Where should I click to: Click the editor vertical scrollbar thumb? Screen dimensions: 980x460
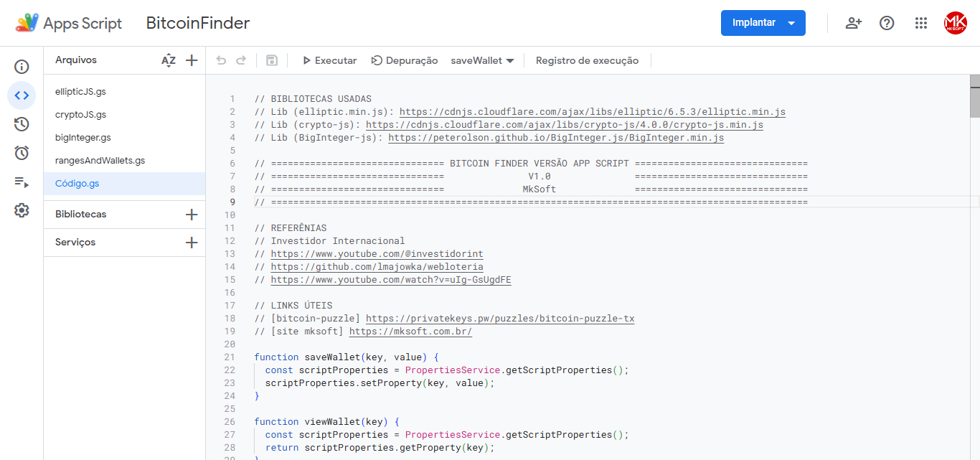coord(975,96)
